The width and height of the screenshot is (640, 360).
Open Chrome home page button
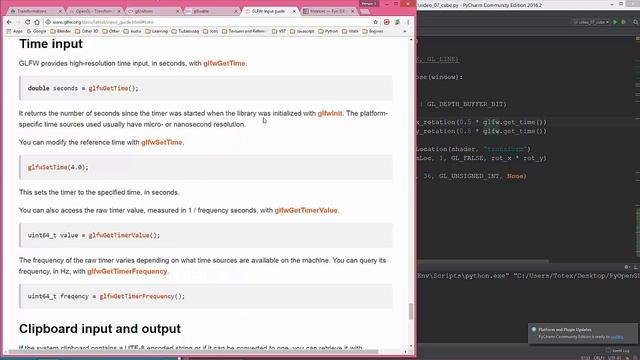pyautogui.click(x=37, y=22)
